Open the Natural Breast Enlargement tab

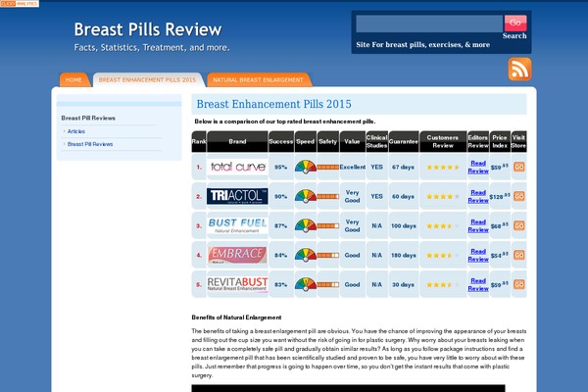pos(259,80)
